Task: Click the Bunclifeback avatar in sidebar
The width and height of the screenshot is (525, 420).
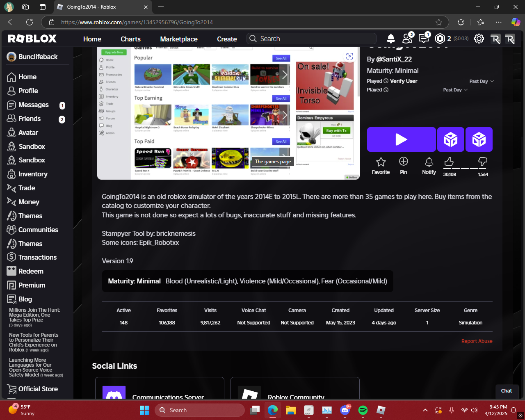Action: coord(11,57)
